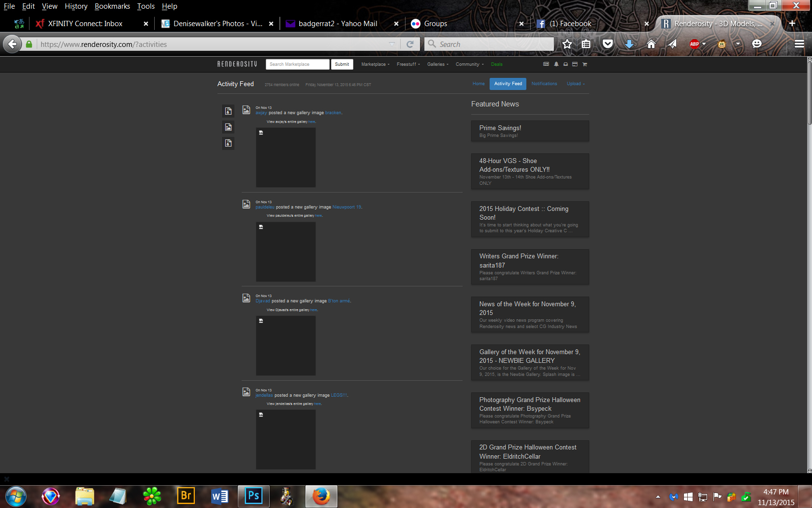Expand the Galleries menu
The image size is (812, 508).
tap(438, 64)
